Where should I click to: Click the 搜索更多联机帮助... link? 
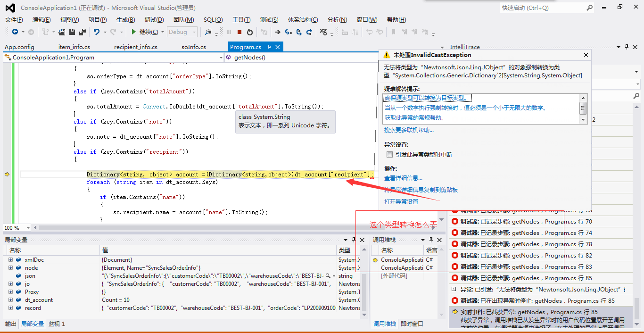click(409, 130)
